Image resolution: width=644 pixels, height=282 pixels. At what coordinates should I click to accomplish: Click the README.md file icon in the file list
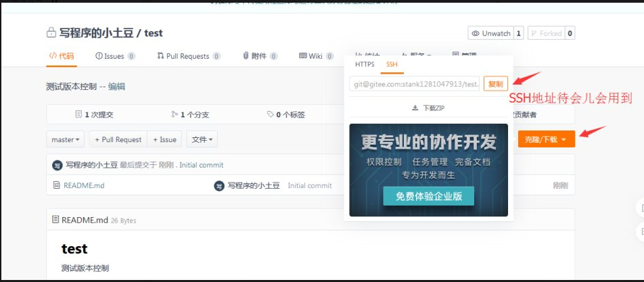tap(57, 185)
